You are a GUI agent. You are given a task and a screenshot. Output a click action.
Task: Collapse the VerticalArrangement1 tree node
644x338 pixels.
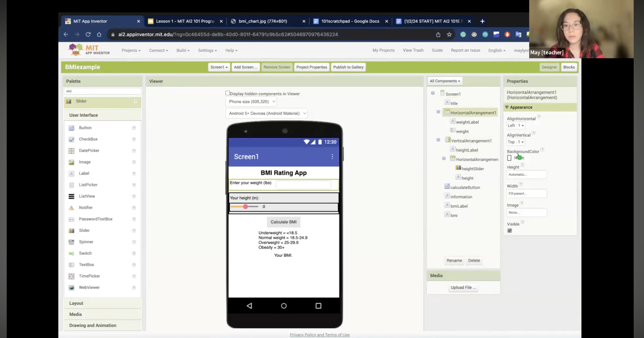pyautogui.click(x=438, y=140)
